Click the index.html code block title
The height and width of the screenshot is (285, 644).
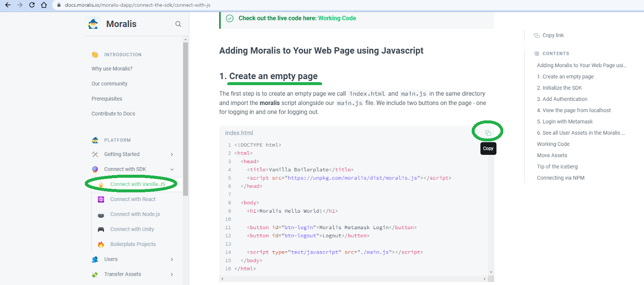239,133
